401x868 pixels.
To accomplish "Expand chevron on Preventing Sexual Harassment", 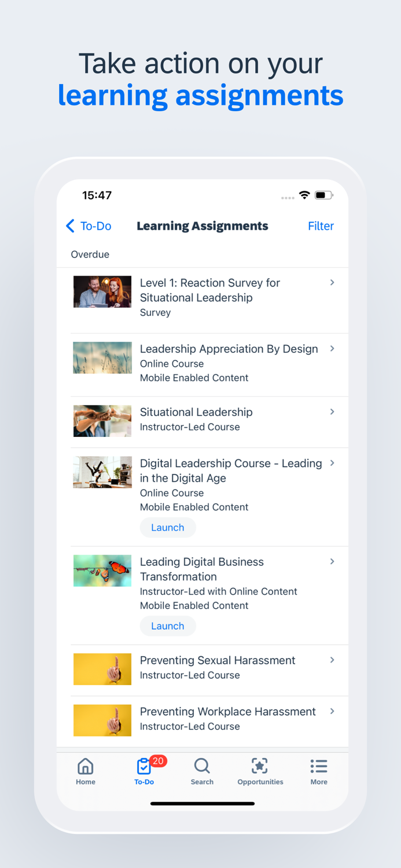I will 332,660.
